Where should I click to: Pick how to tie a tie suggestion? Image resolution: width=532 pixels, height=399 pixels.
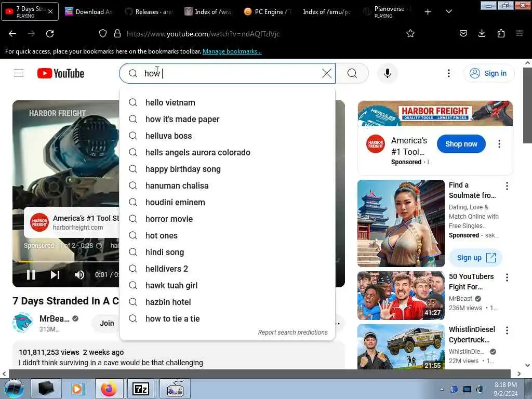pyautogui.click(x=228, y=318)
